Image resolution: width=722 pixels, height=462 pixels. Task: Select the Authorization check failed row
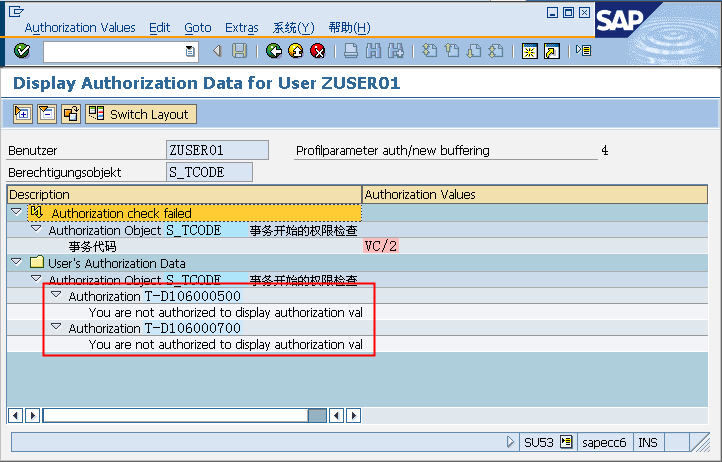[x=195, y=213]
